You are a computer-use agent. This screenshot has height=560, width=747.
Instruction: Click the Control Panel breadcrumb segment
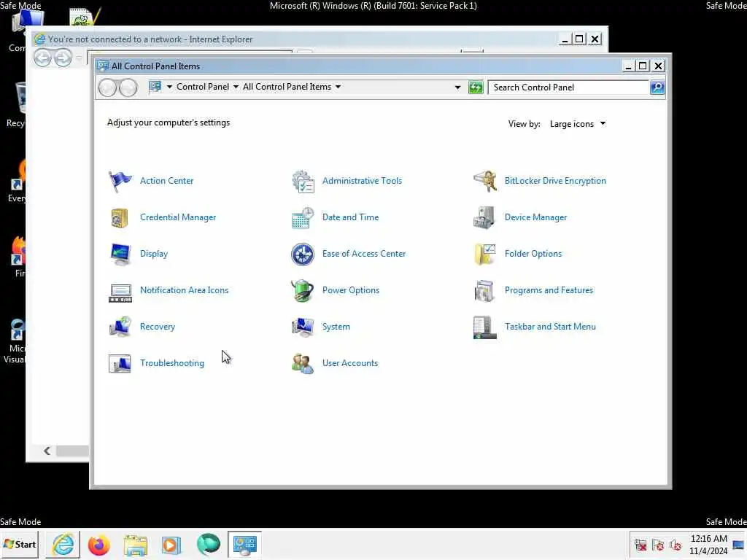203,87
